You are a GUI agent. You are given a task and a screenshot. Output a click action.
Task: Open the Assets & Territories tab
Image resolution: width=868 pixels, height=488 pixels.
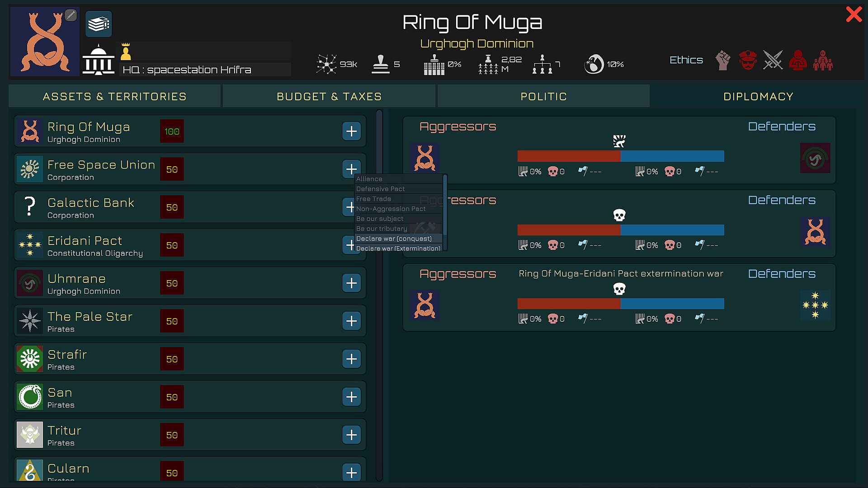click(x=115, y=97)
